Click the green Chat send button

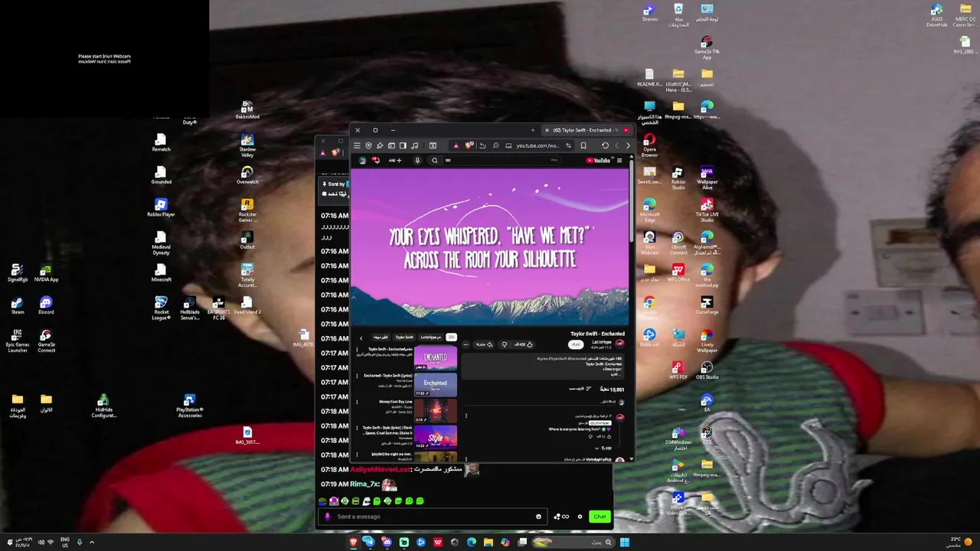point(599,517)
